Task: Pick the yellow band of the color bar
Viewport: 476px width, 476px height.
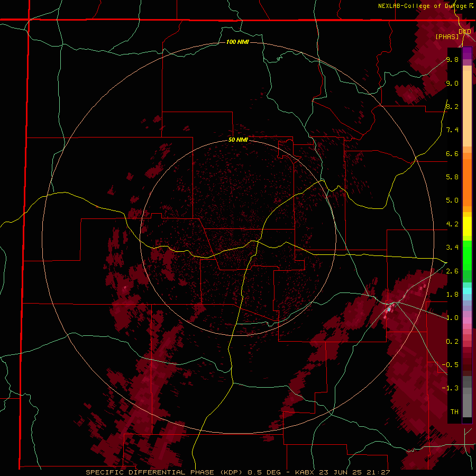Action: click(467, 226)
